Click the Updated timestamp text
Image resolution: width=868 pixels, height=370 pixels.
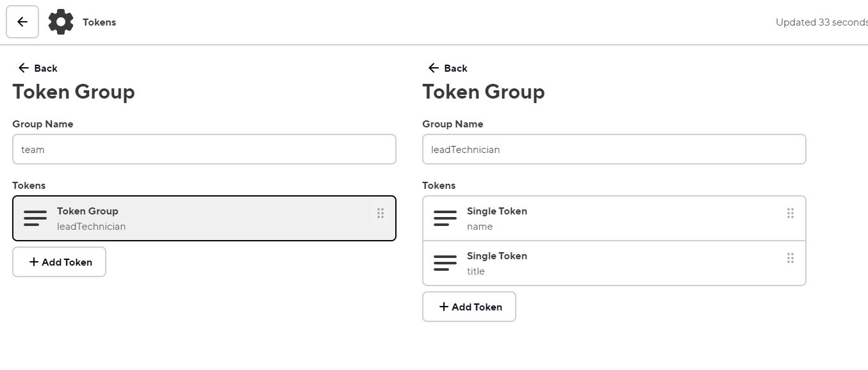pos(821,22)
